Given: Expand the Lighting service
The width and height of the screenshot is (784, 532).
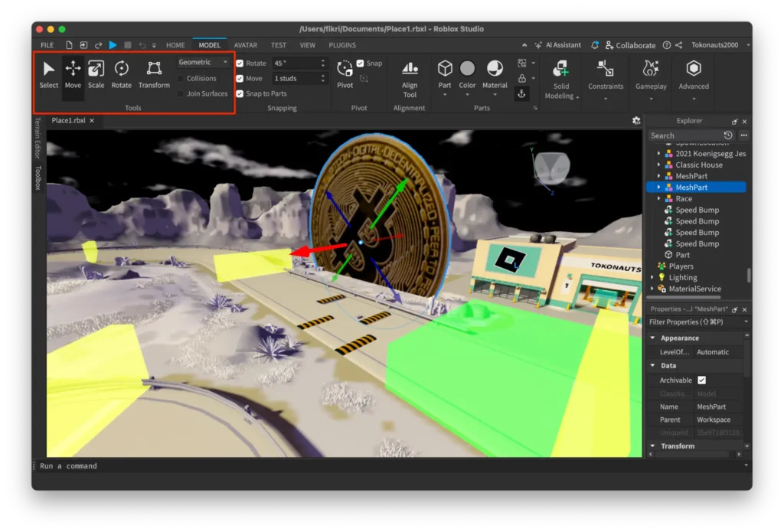Looking at the screenshot, I should [x=652, y=278].
